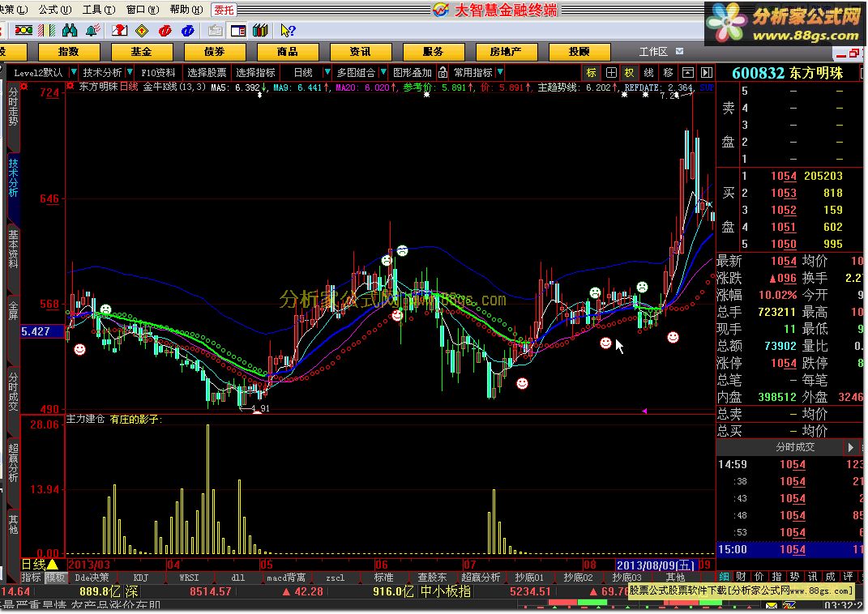Click the 2013/08/09(五) date marker

tap(656, 565)
